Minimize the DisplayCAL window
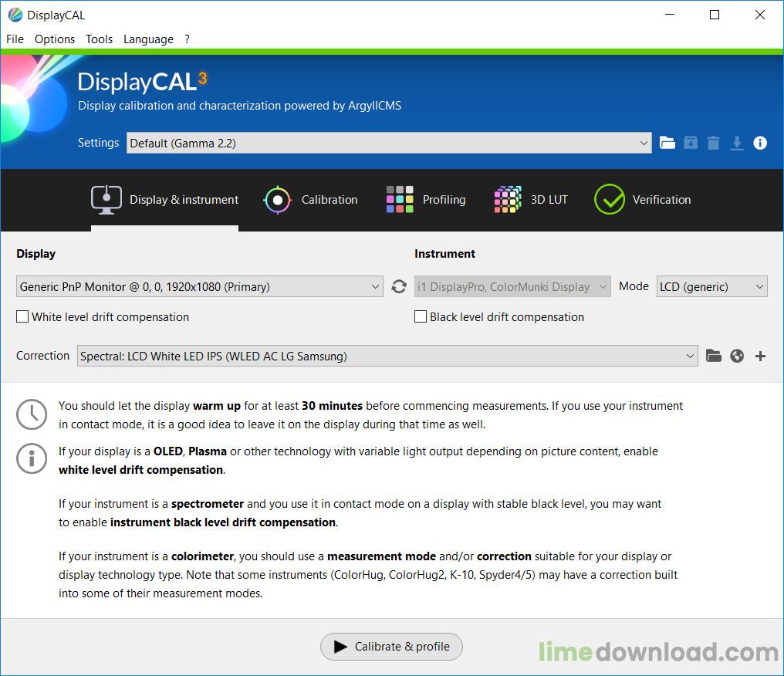 click(670, 15)
